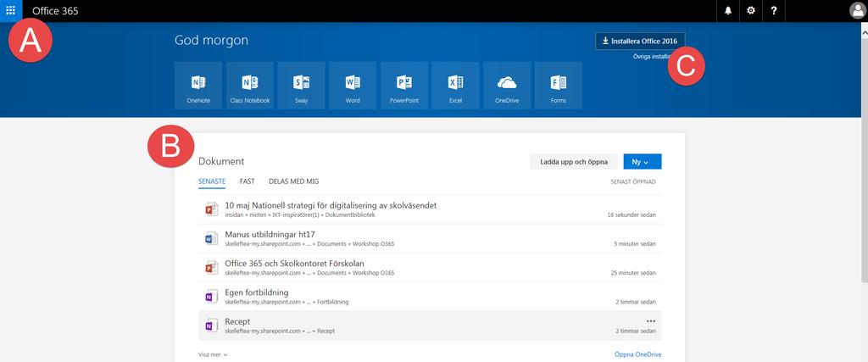Viewport: 868px width, 362px height.
Task: Click Fortbildning path under Egen fortbildning
Action: click(x=332, y=302)
